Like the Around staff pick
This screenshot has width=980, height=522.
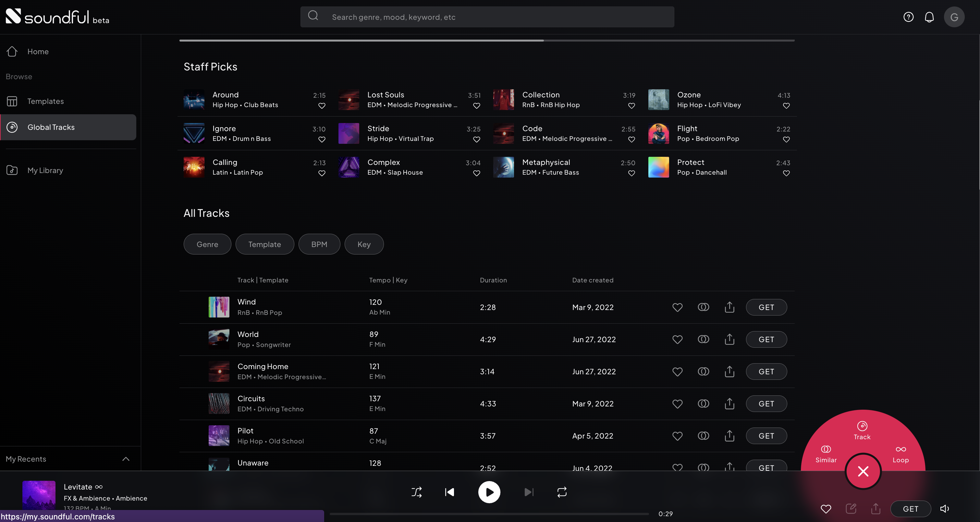pos(322,106)
